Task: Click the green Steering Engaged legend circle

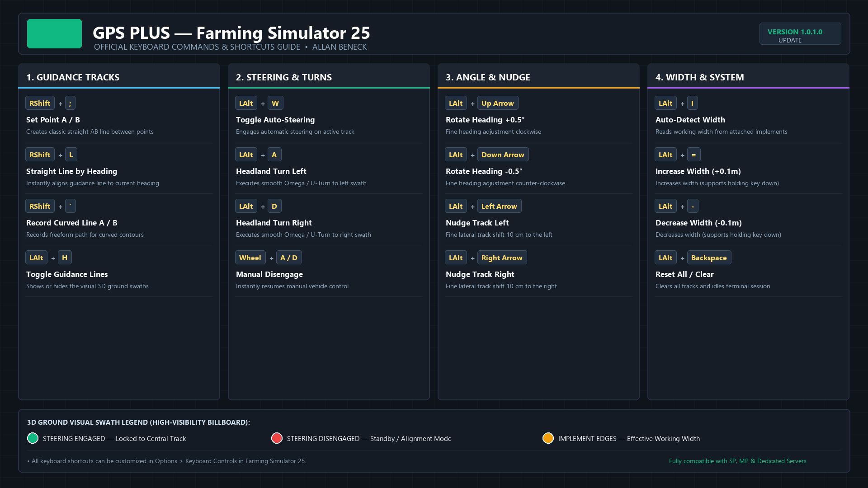Action: 33,438
